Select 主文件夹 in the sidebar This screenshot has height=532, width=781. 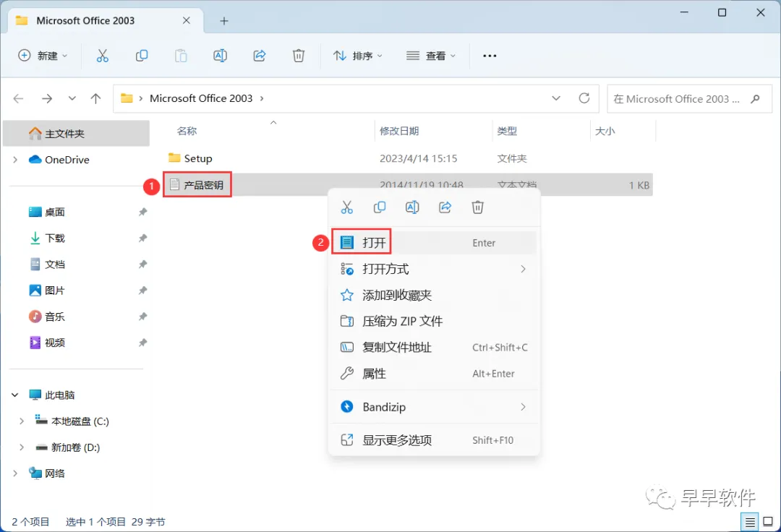76,134
